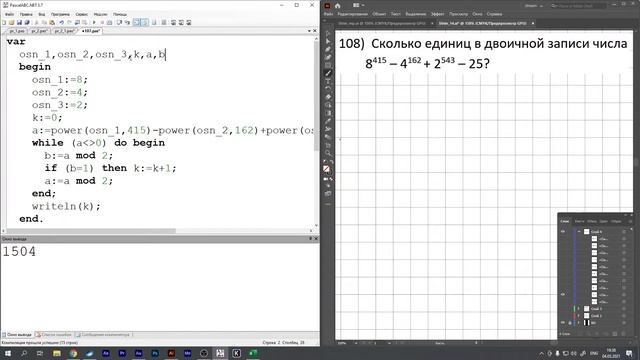The image size is (640, 360).
Task: Click target circle of the top layer
Action: click(x=624, y=231)
